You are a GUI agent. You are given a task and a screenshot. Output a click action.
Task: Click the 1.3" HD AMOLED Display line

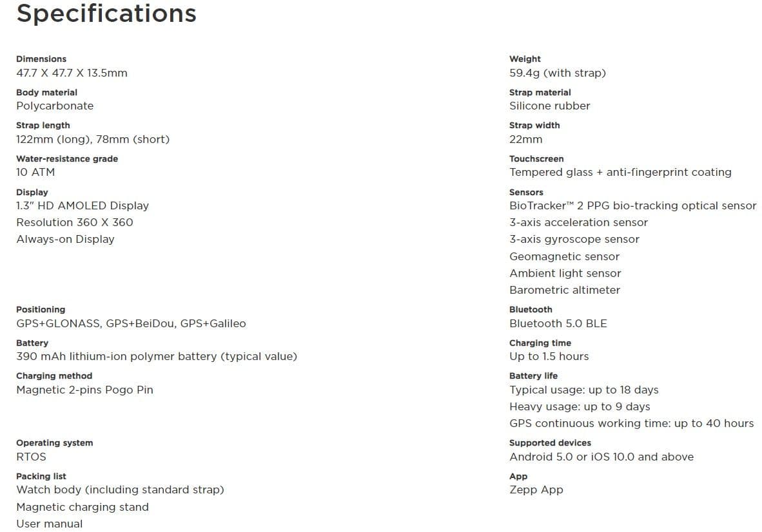83,205
